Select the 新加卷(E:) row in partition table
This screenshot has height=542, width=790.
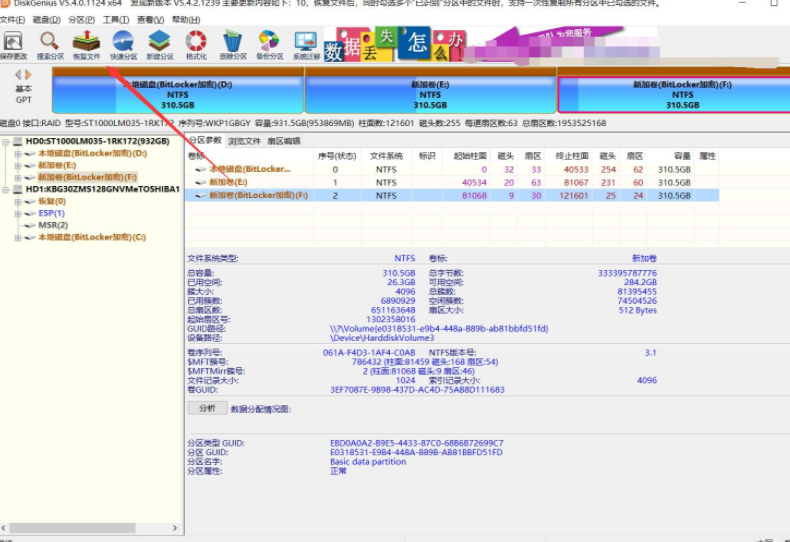(228, 183)
